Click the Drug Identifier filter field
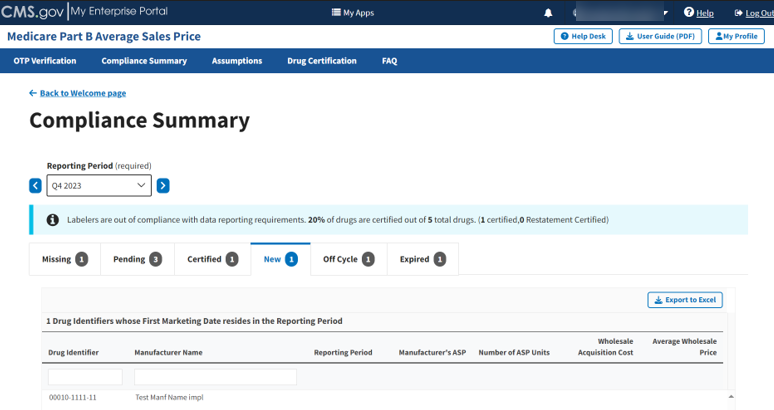 [85, 377]
